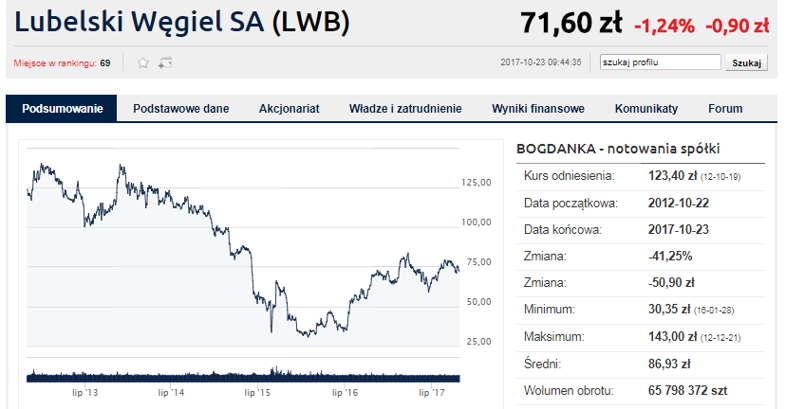The width and height of the screenshot is (786, 409).
Task: Click the Szukaj button
Action: coord(746,63)
